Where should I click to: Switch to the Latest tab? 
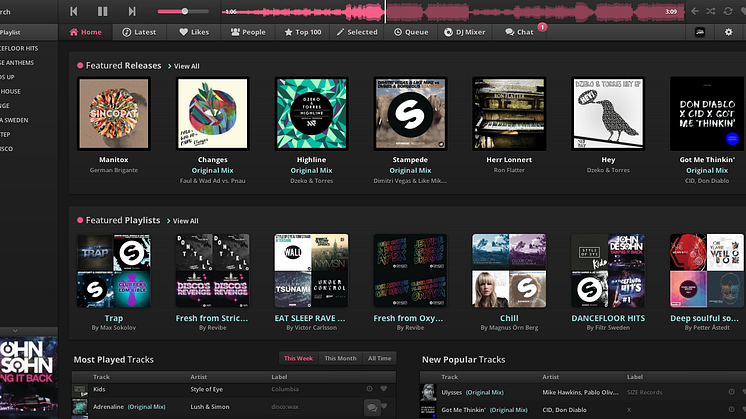click(139, 32)
